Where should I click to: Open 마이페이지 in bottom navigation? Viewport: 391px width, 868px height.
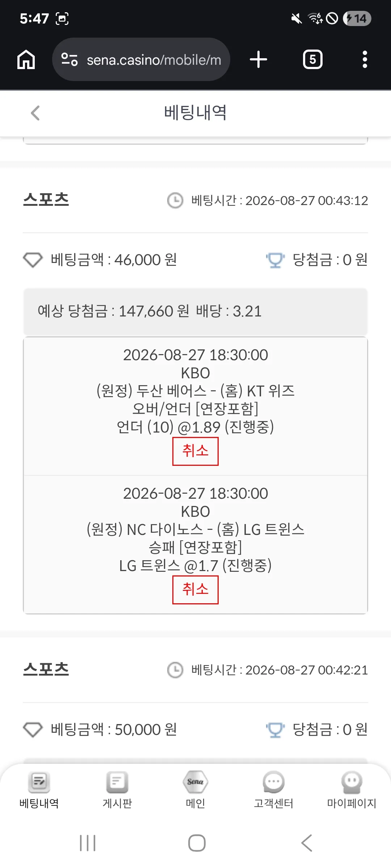coord(352,791)
